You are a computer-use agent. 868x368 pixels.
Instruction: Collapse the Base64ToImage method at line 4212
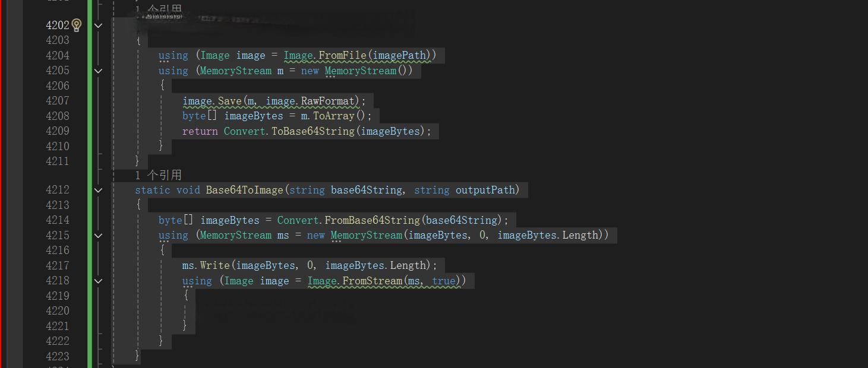(99, 190)
